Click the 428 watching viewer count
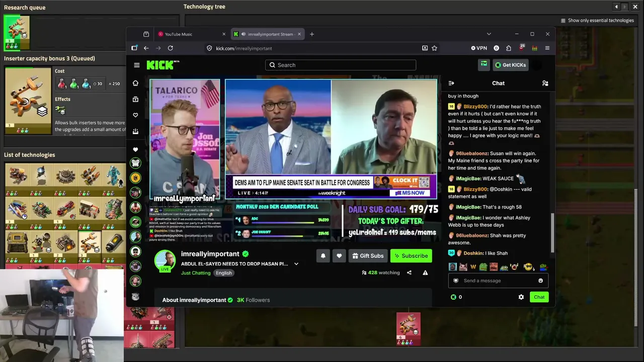Image resolution: width=644 pixels, height=362 pixels. [x=381, y=273]
